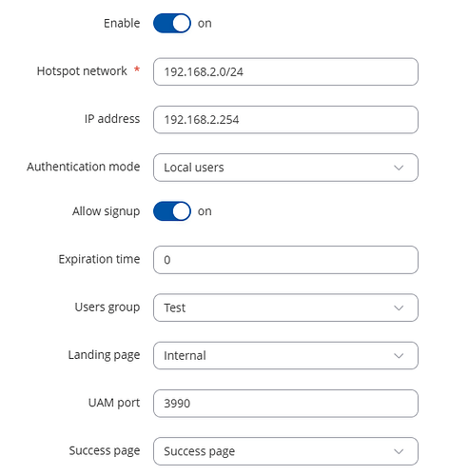Click the Users group chevron arrow
The width and height of the screenshot is (449, 476).
[399, 307]
